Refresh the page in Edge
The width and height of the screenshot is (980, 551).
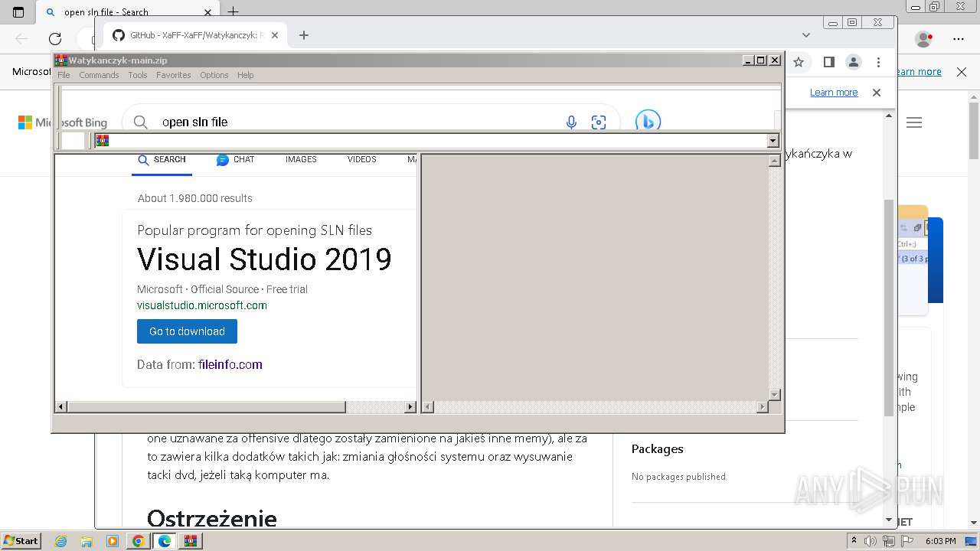tap(54, 38)
